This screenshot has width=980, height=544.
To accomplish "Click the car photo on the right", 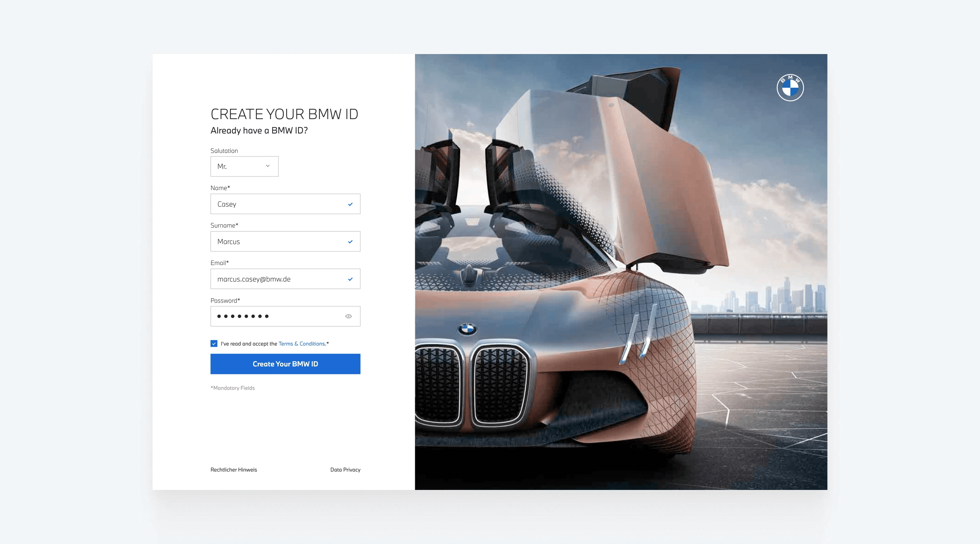I will click(x=647, y=228).
